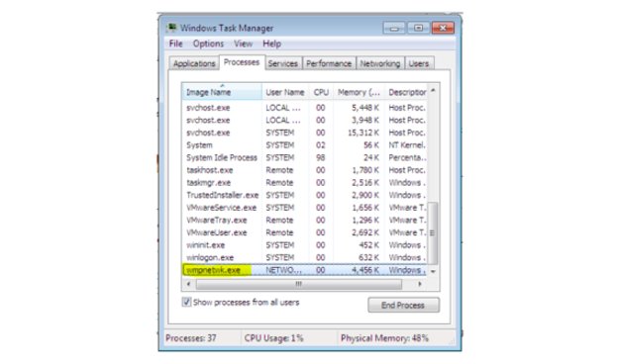Sort by the Memory column header

(359, 92)
